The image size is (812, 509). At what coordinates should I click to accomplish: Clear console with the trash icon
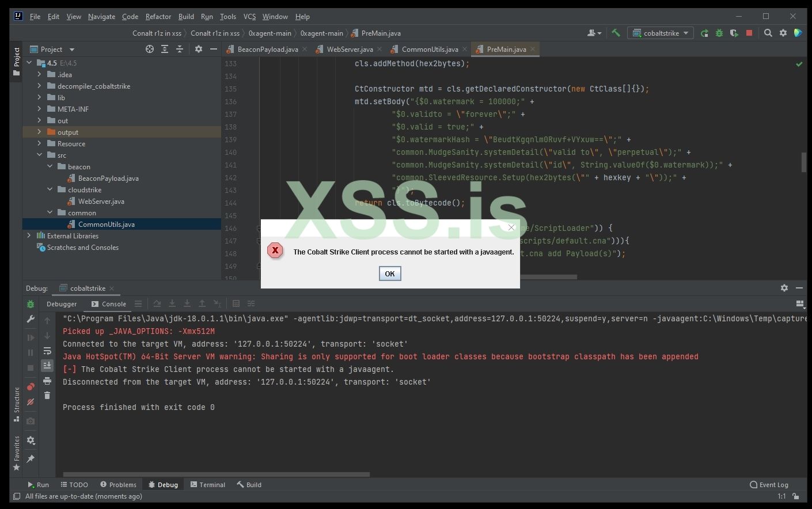[47, 395]
